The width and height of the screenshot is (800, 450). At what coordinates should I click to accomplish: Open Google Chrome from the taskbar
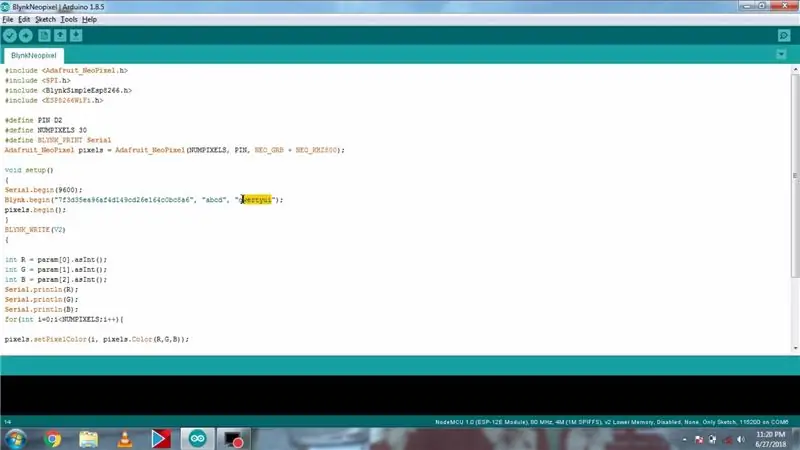point(52,439)
